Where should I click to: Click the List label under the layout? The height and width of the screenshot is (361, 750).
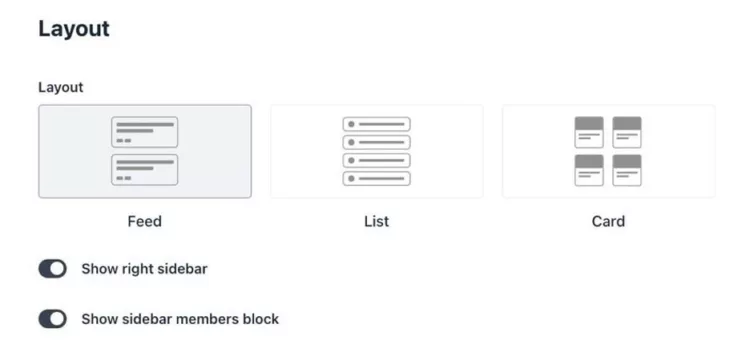pos(376,221)
